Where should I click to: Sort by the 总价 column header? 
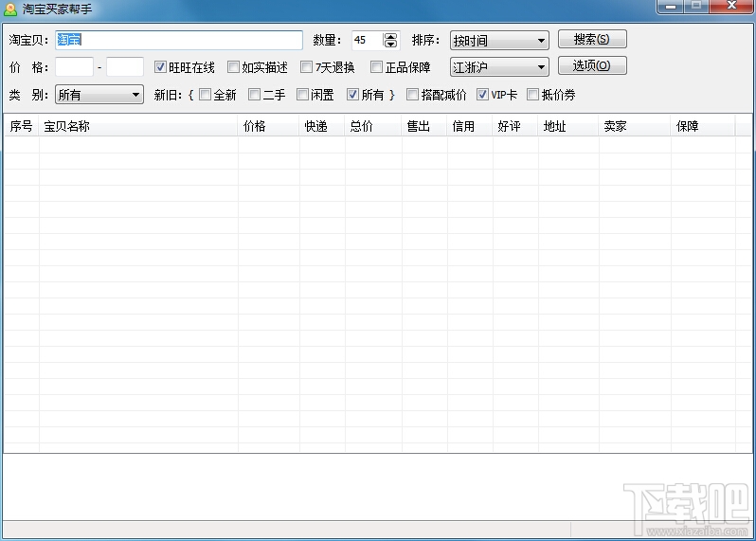pos(373,126)
